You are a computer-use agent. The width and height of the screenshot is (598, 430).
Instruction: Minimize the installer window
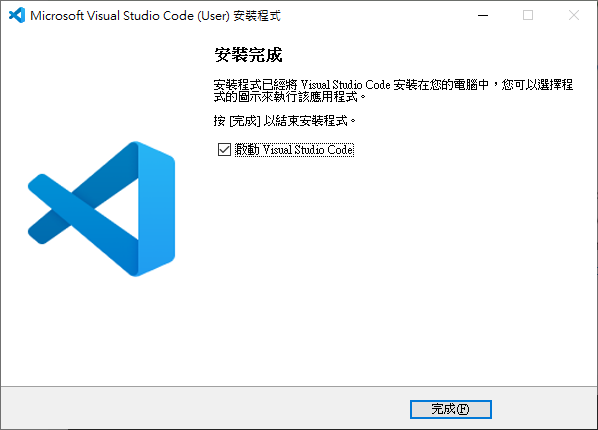click(483, 15)
